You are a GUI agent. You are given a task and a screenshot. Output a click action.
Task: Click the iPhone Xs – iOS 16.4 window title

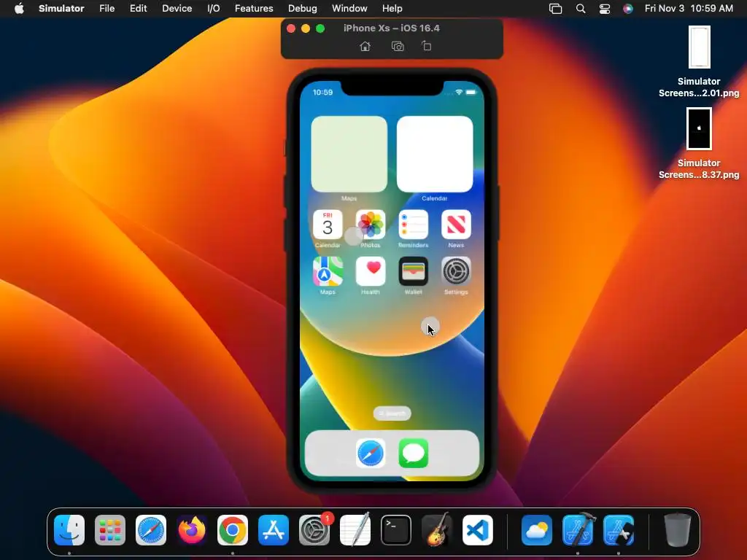(x=392, y=28)
